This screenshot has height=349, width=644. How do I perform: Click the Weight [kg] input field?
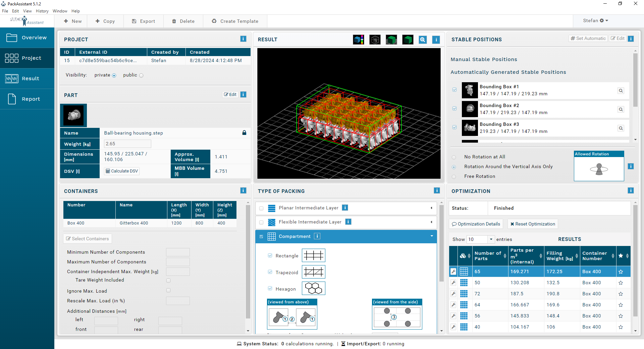(127, 144)
